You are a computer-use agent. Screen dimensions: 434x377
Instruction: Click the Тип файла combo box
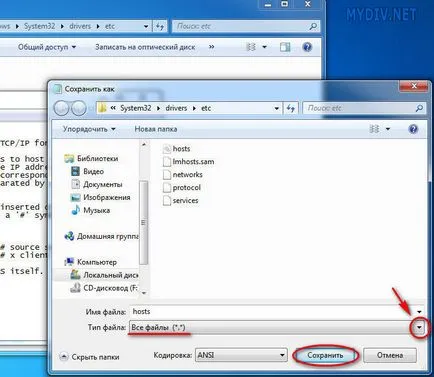pos(277,328)
